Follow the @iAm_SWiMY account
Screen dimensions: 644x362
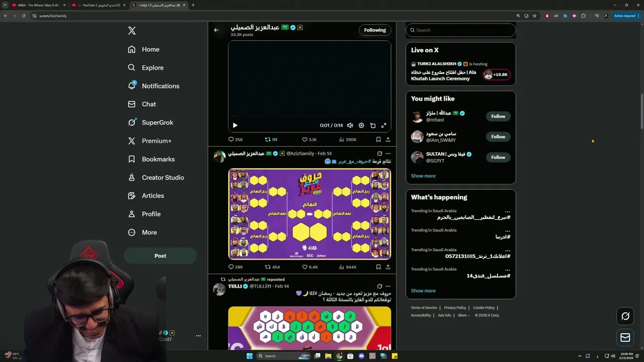coord(498,137)
